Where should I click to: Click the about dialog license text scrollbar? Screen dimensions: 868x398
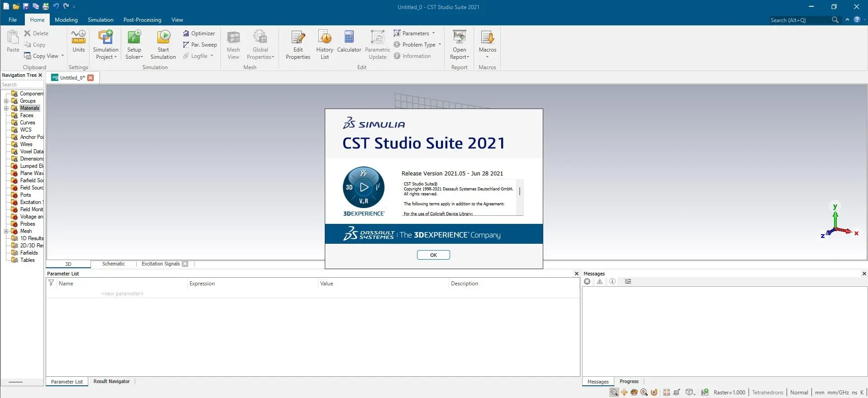[x=520, y=192]
